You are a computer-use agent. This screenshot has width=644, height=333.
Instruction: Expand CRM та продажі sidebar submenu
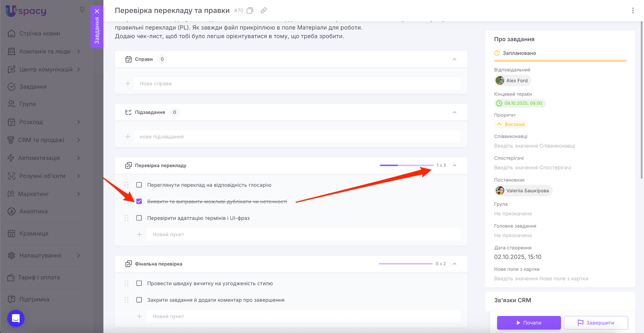coord(79,140)
